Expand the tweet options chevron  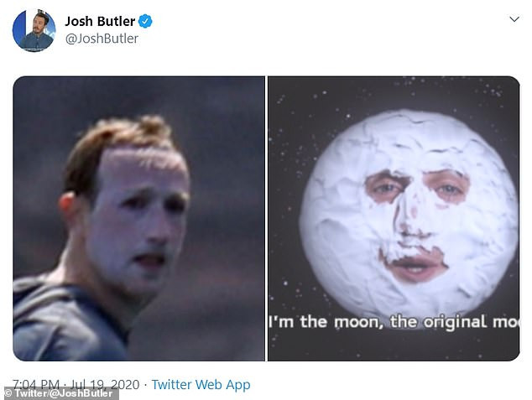(514, 19)
